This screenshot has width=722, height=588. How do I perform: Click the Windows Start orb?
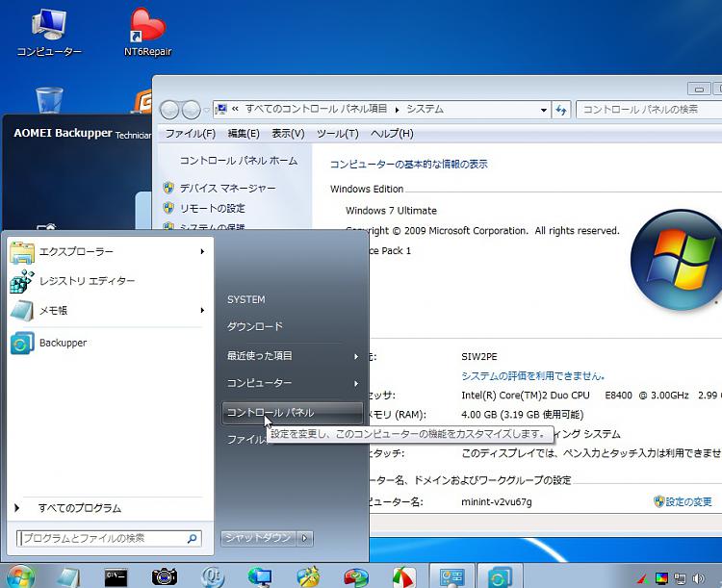(x=20, y=576)
